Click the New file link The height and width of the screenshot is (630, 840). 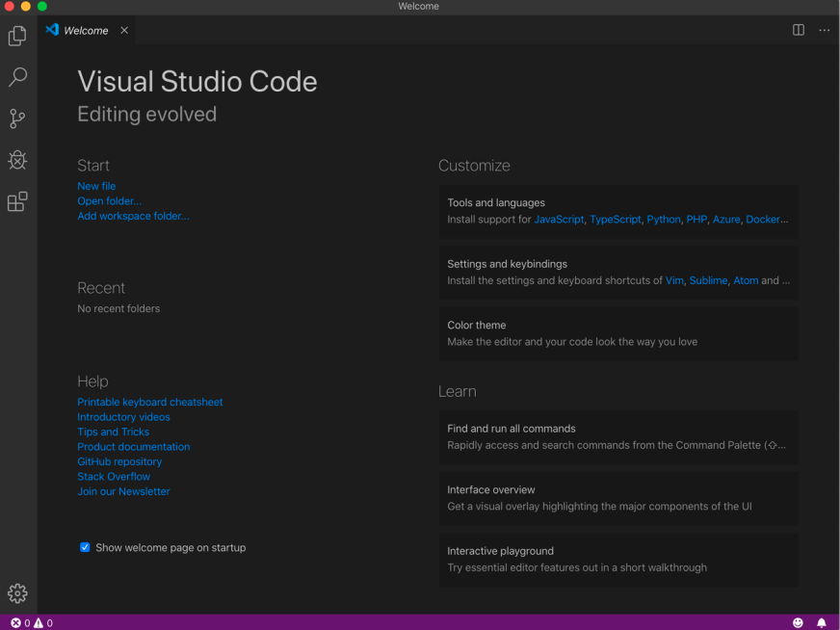[96, 186]
